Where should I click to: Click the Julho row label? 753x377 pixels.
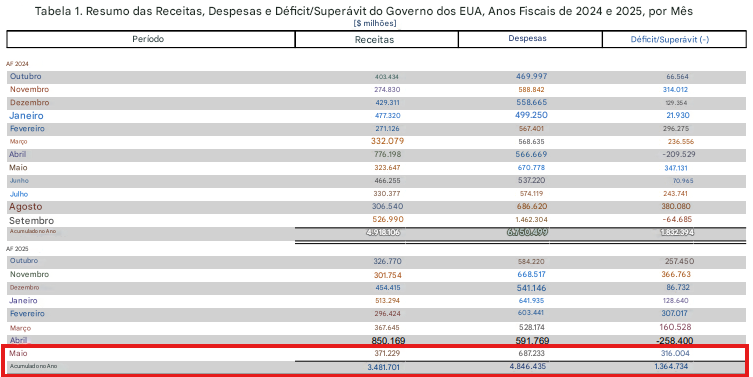(x=19, y=194)
